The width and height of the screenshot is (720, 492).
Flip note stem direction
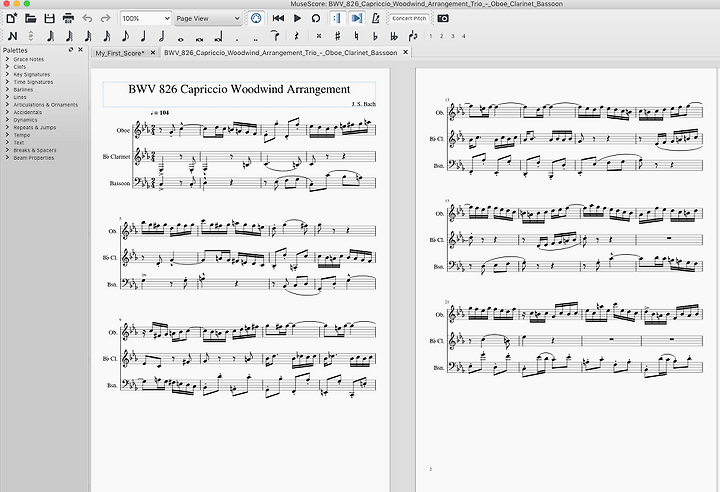pyautogui.click(x=413, y=36)
